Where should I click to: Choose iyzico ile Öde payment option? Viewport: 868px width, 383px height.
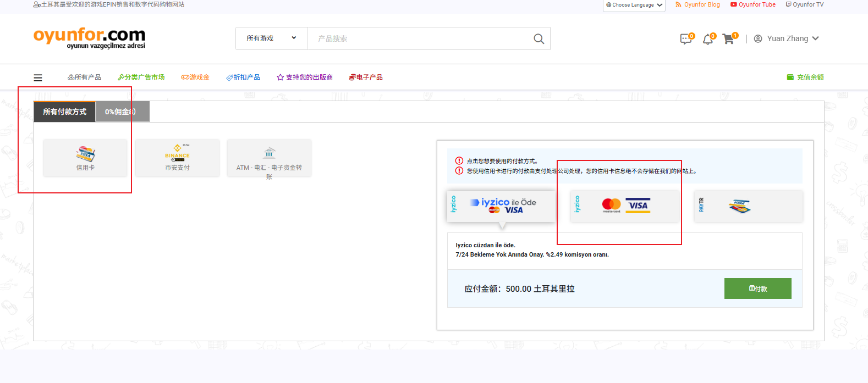[501, 206]
